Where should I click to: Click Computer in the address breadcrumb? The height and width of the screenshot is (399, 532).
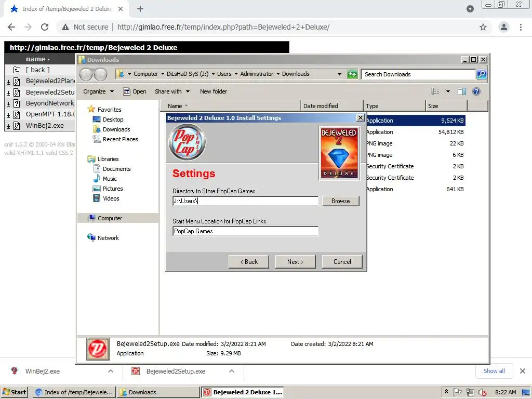pos(145,74)
